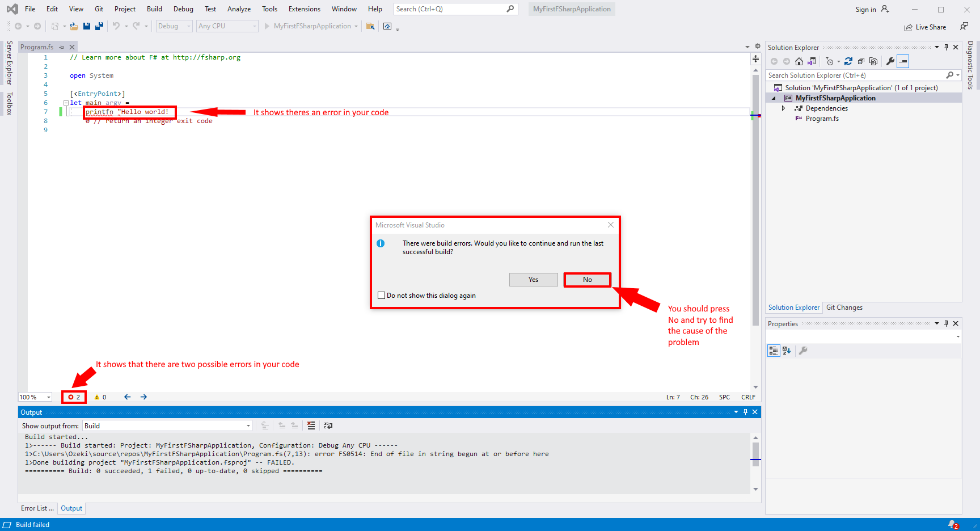Screen dimensions: 980x531
Task: Click the Clear All output icon
Action: coord(311,425)
